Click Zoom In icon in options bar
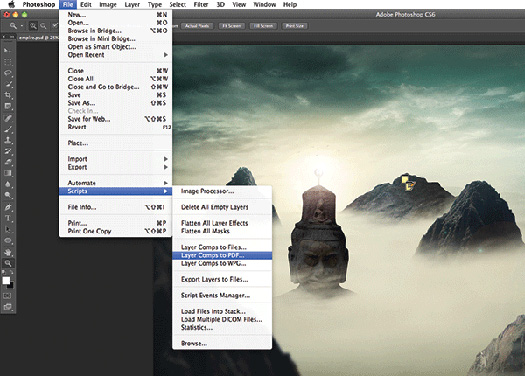Viewport: 525px width, 376px height. tap(33, 26)
